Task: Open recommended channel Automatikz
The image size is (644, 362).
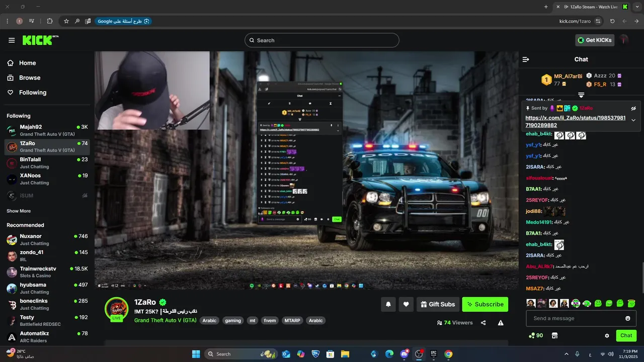Action: (x=47, y=337)
